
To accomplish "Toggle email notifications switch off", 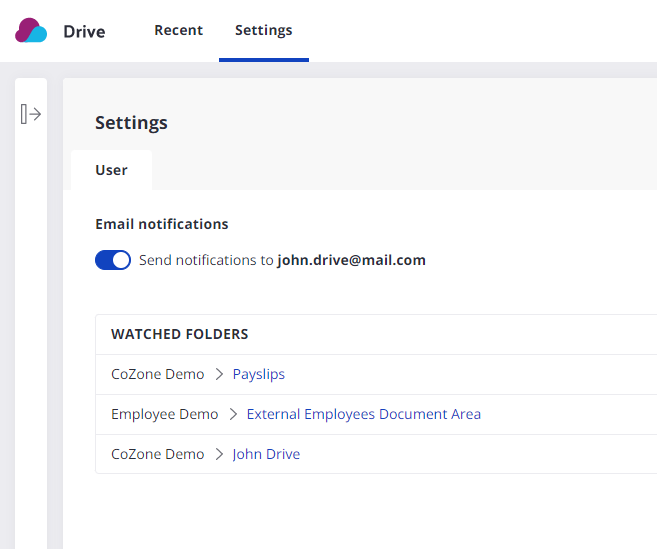I will point(113,260).
